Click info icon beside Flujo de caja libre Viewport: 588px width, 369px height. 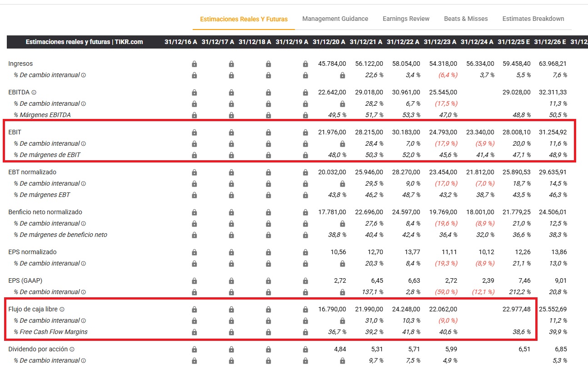[x=62, y=310]
